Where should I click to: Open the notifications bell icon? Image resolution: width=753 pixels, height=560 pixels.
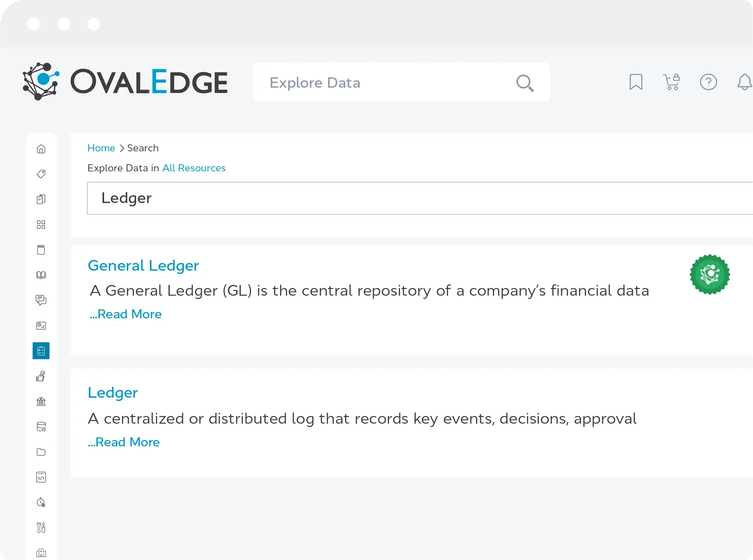coord(744,82)
